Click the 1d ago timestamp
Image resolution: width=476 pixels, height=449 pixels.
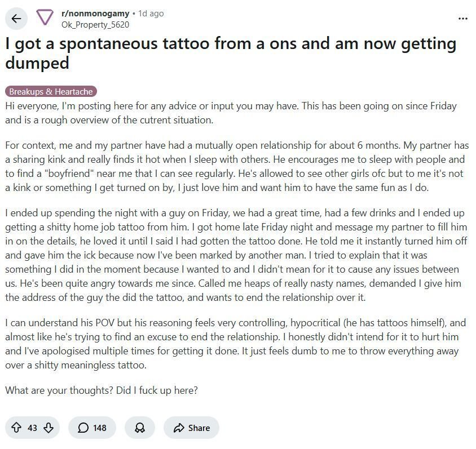[x=151, y=13]
